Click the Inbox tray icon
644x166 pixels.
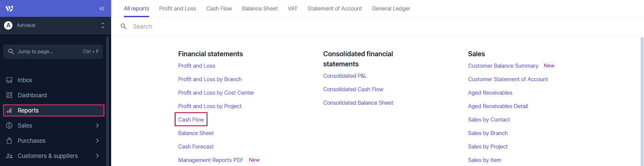coord(9,80)
